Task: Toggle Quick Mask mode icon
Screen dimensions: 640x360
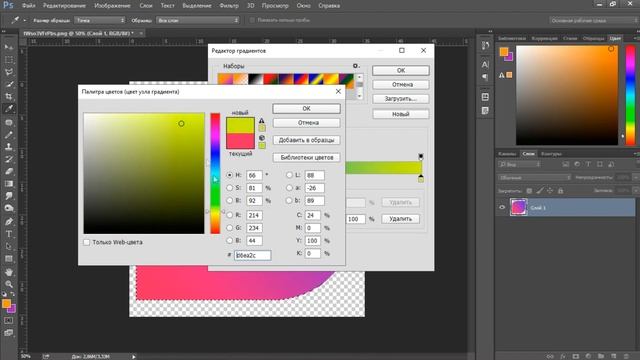Action: point(9,321)
